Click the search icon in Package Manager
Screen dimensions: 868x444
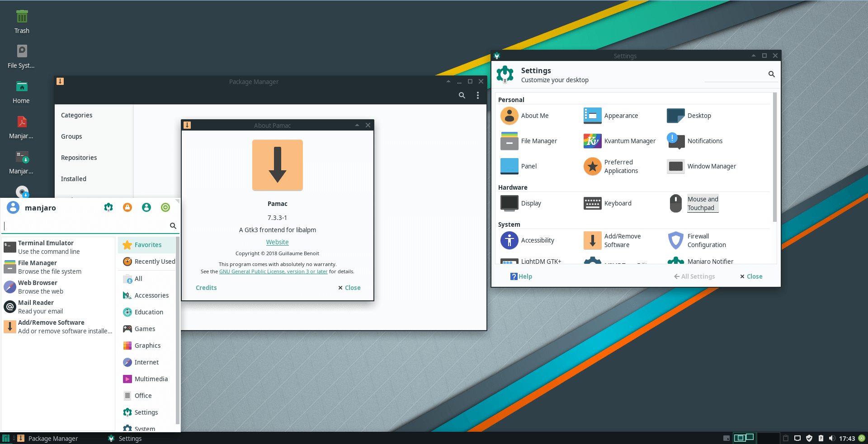462,95
